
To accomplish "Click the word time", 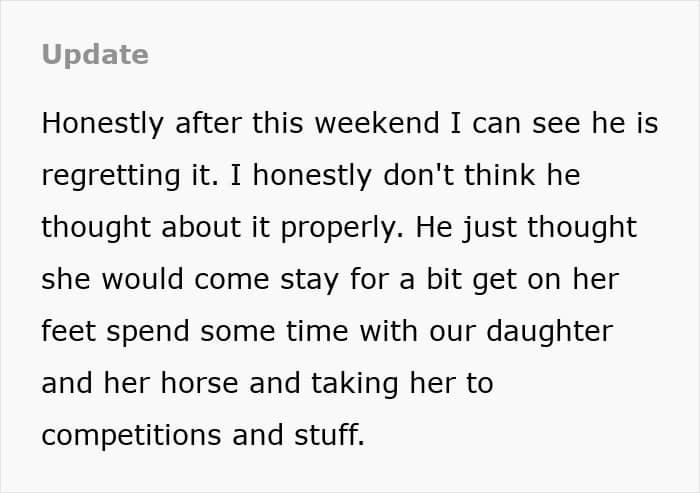I will (x=317, y=331).
